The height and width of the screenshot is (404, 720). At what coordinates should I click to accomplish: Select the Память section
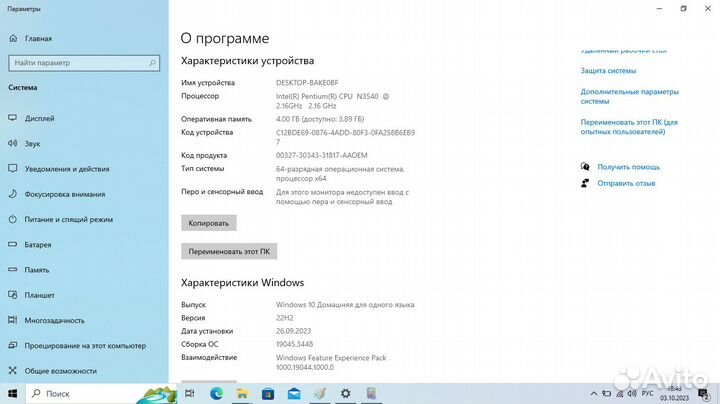click(x=29, y=270)
